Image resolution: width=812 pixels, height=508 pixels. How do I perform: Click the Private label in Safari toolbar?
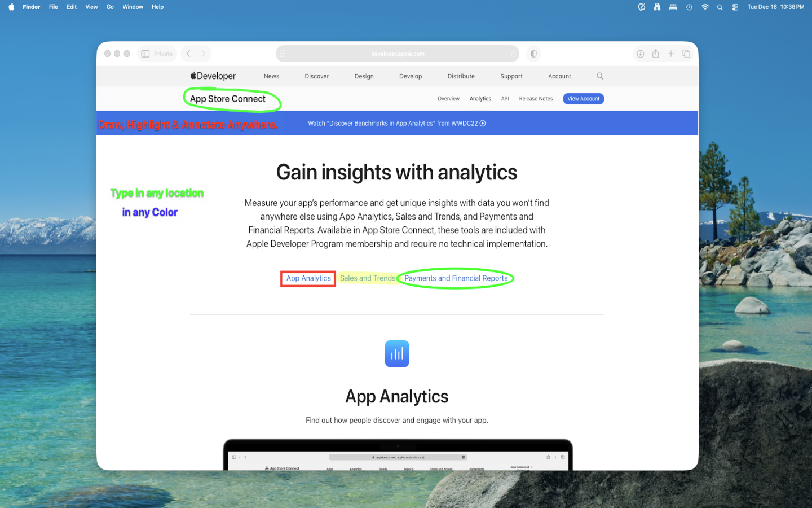click(x=163, y=54)
